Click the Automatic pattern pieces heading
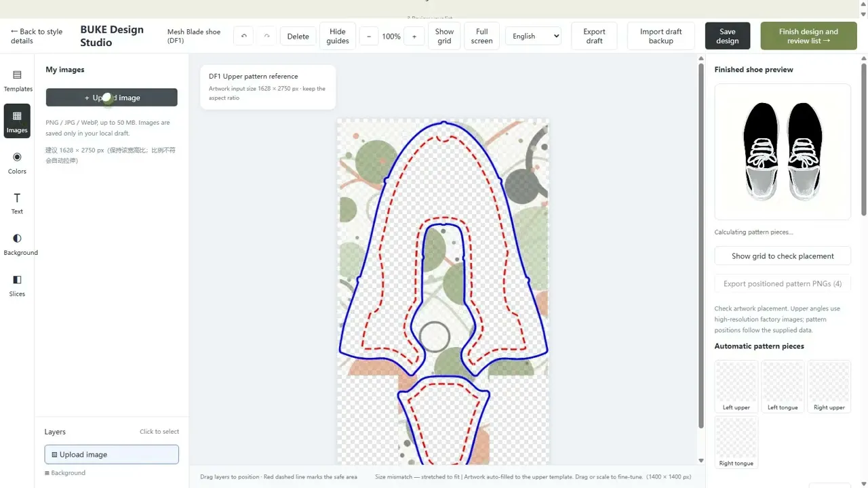 coord(759,346)
